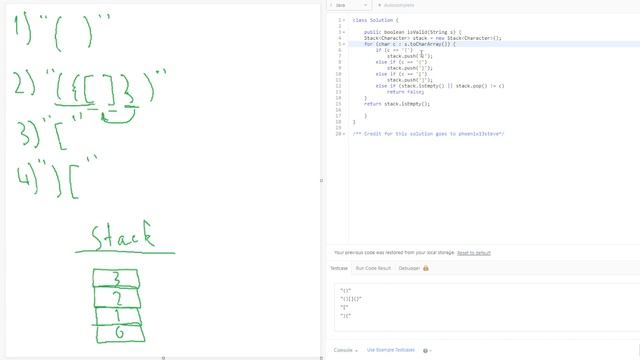Click the 'return false;' code line

coord(406,92)
